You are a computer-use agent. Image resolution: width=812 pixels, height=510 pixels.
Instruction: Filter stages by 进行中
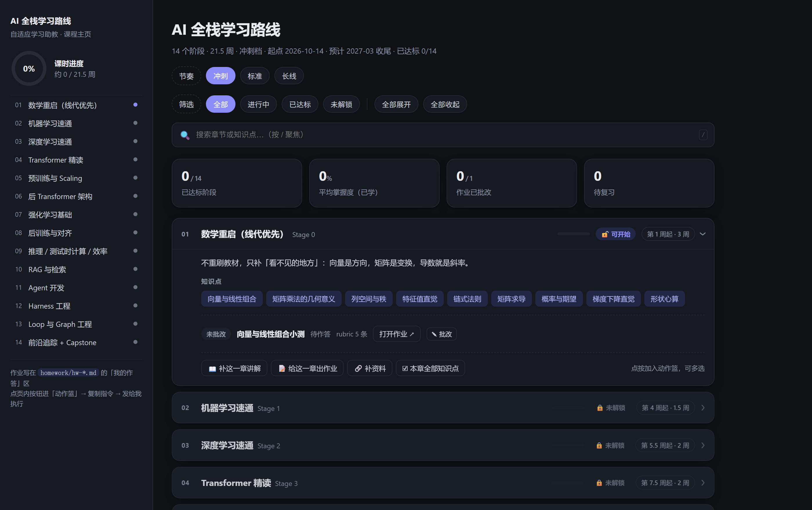pos(258,104)
